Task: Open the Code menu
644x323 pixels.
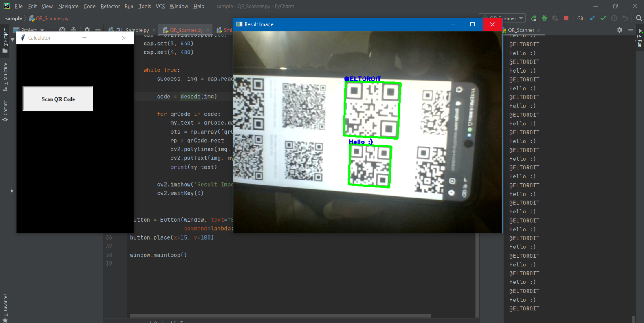Action: [x=90, y=7]
